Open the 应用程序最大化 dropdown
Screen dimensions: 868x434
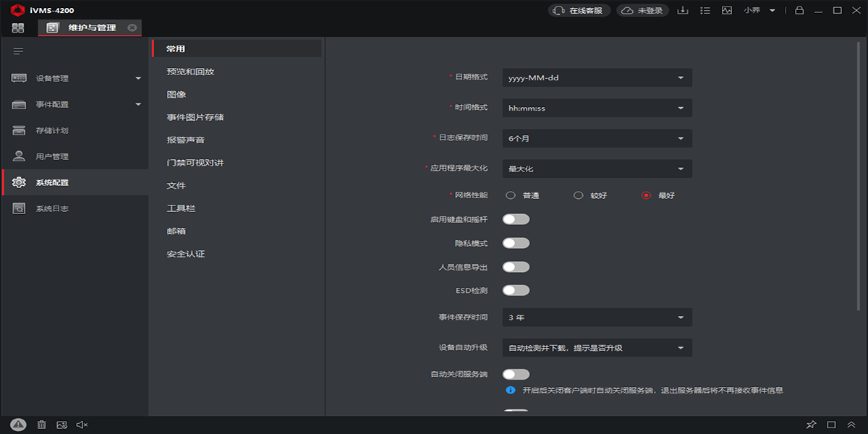(x=597, y=169)
